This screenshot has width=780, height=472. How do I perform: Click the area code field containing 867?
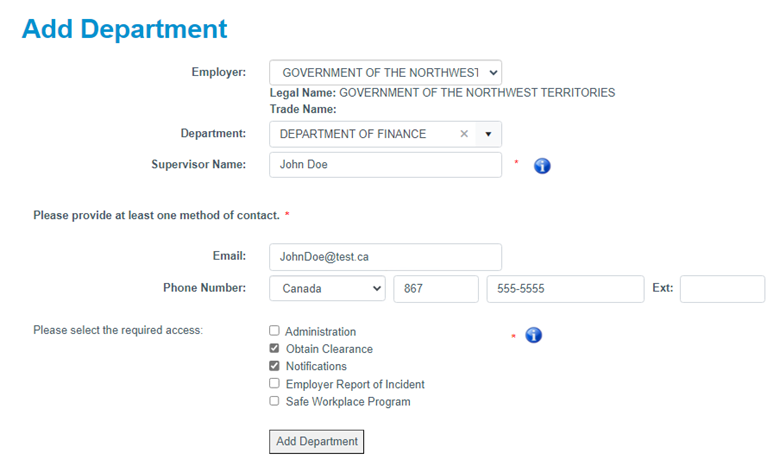click(436, 288)
